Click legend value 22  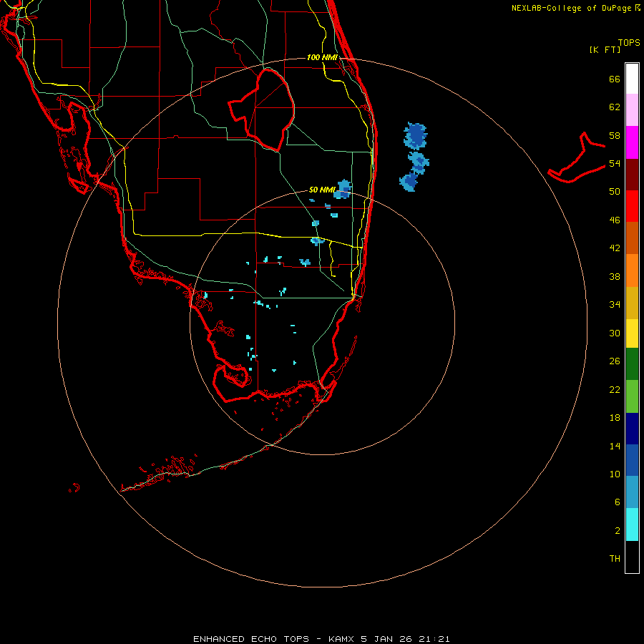[615, 389]
